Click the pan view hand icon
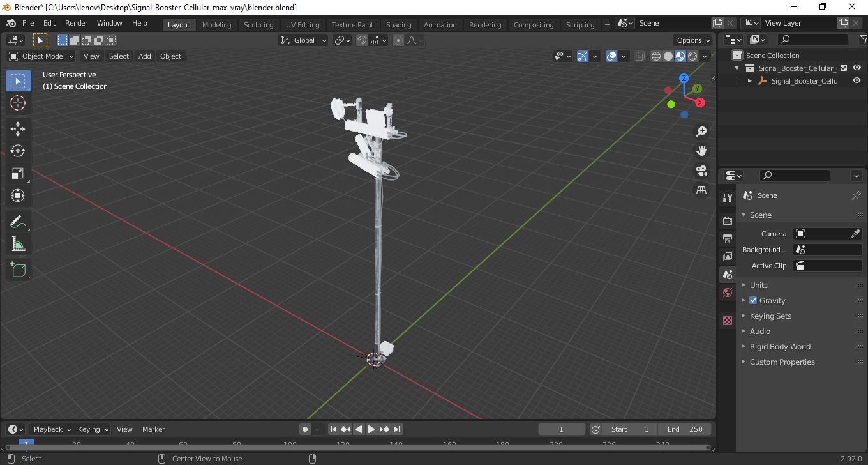Viewport: 868px width, 465px height. 701,151
